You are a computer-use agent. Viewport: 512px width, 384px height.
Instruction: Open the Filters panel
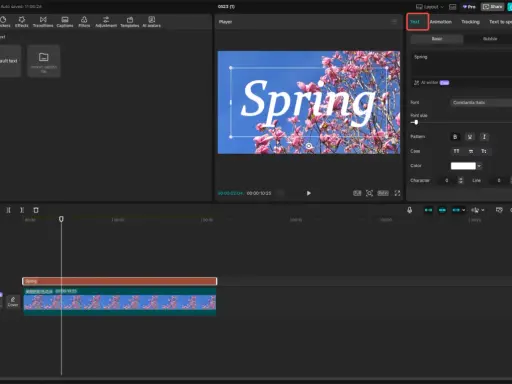click(84, 22)
